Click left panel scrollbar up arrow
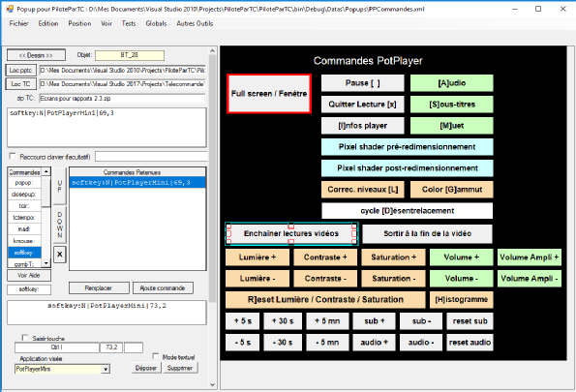Screen dimensions: 576x392 click(x=212, y=50)
